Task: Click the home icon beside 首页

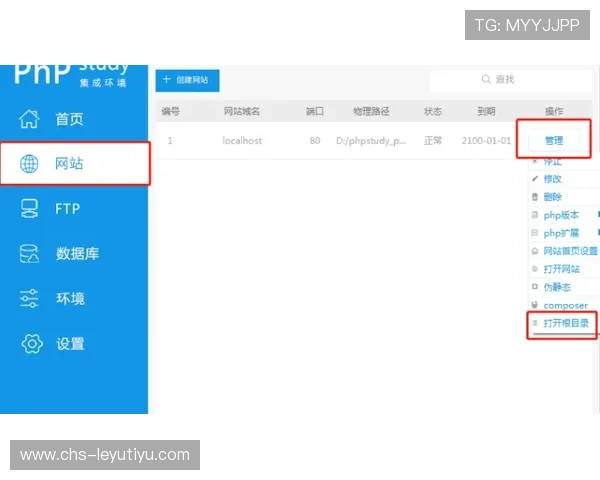Action: click(29, 119)
